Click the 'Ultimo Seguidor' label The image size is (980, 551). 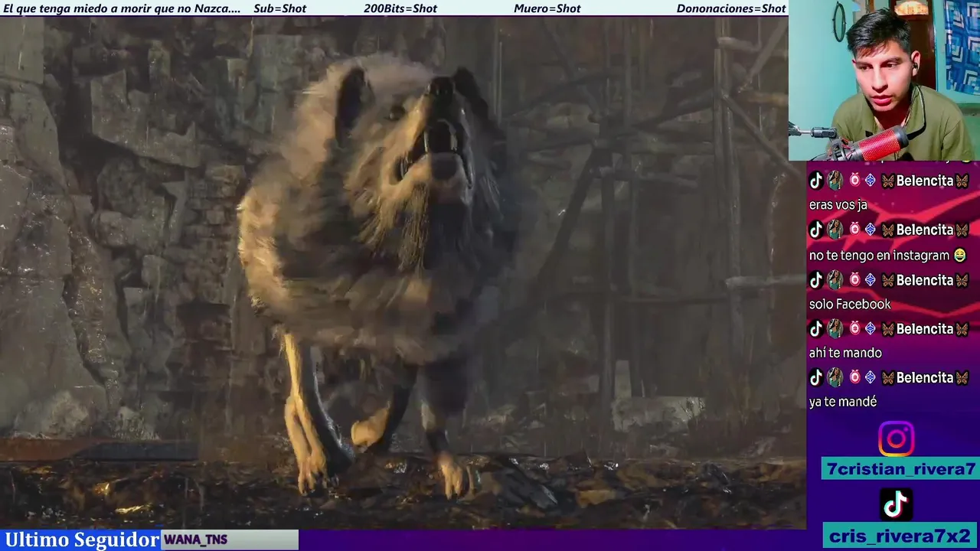click(x=81, y=540)
